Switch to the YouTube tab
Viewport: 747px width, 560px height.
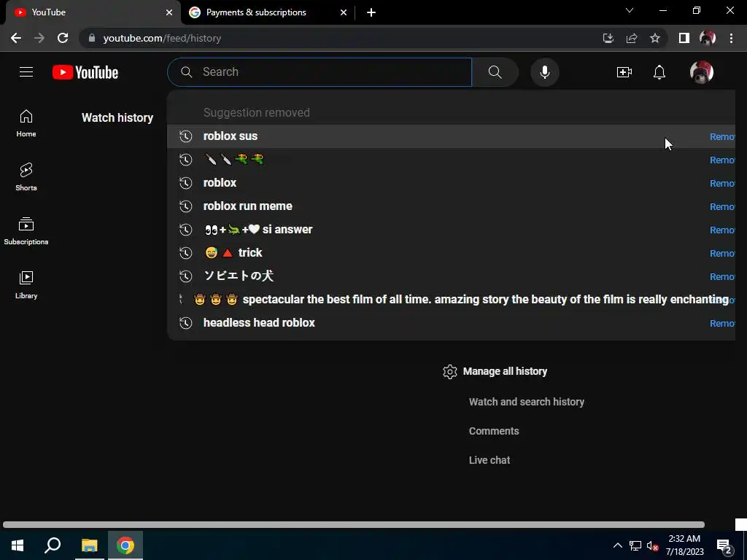tap(93, 12)
